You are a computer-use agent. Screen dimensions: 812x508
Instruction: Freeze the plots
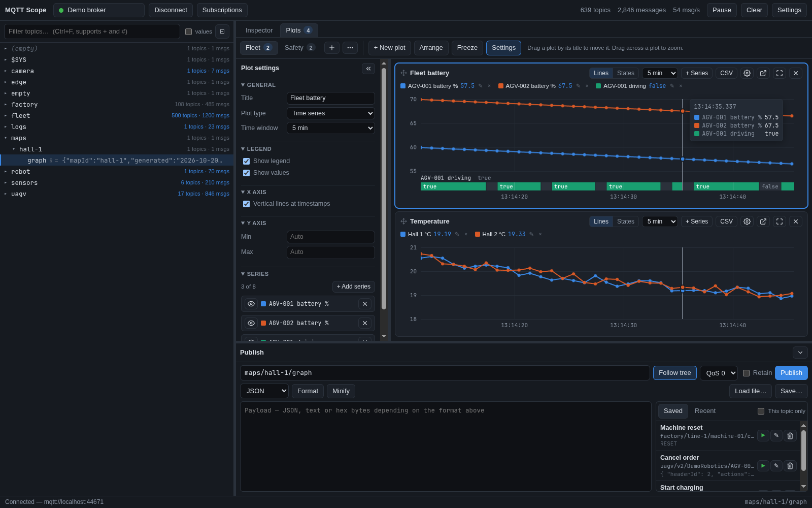point(467,48)
